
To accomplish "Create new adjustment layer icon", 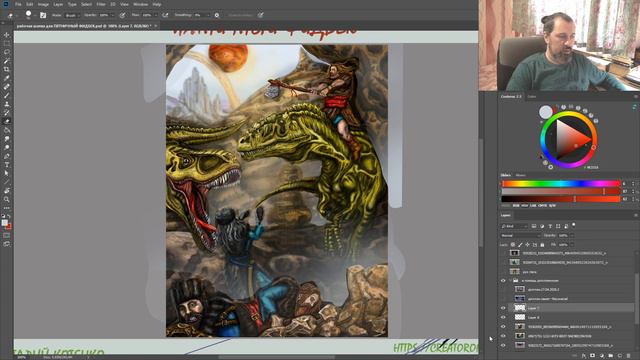I will 602,356.
